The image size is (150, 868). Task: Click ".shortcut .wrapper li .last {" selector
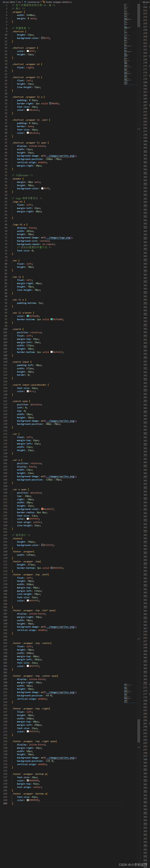(x=31, y=120)
